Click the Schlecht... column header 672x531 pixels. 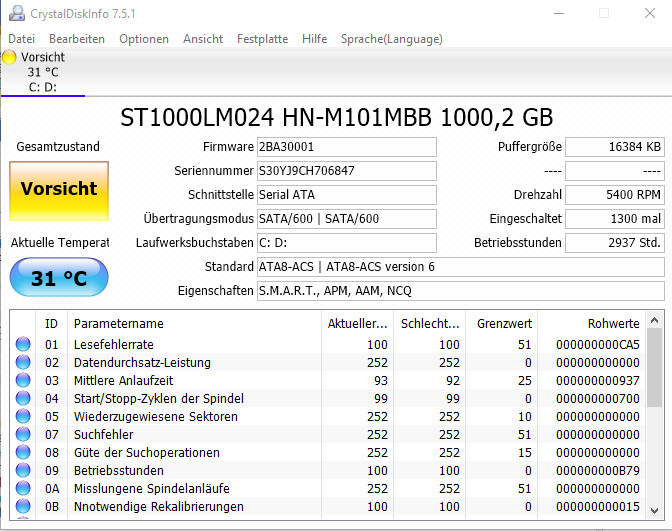[429, 324]
